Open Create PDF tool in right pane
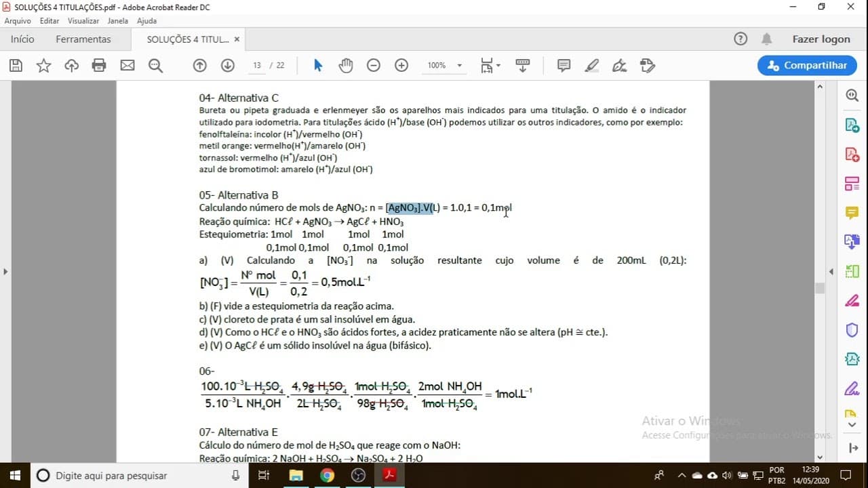 [x=852, y=155]
